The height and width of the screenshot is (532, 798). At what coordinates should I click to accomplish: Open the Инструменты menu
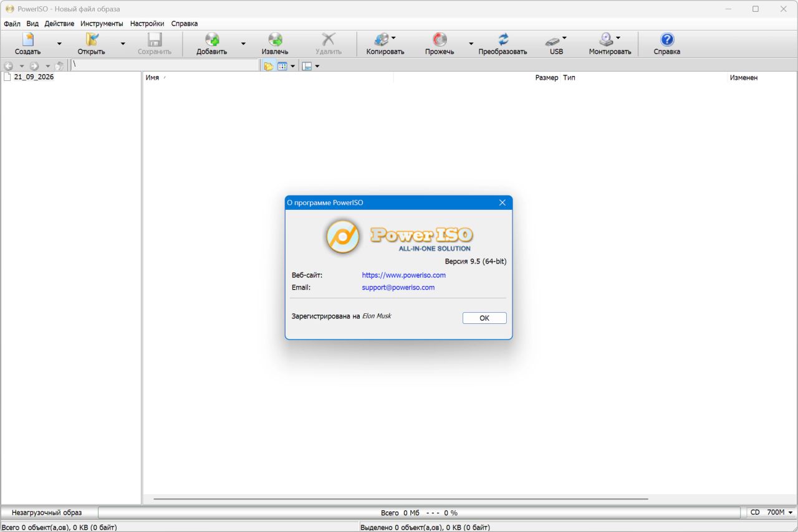coord(102,24)
